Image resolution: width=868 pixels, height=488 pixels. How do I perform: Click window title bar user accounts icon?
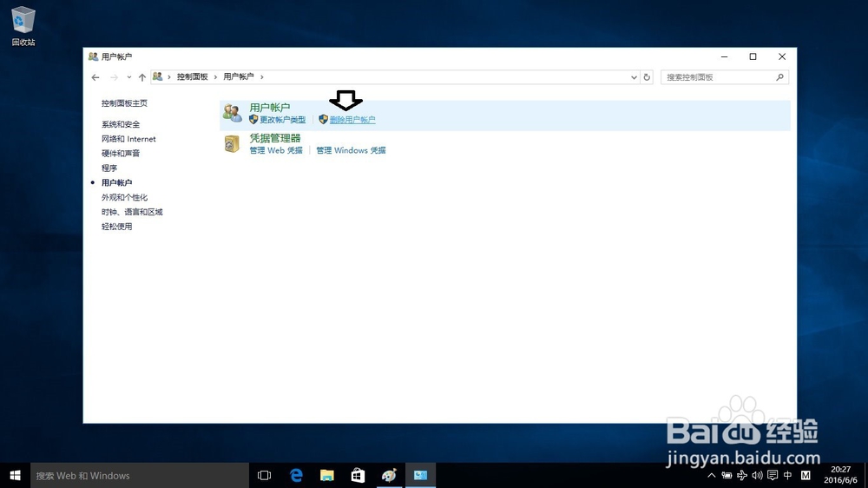[x=93, y=56]
